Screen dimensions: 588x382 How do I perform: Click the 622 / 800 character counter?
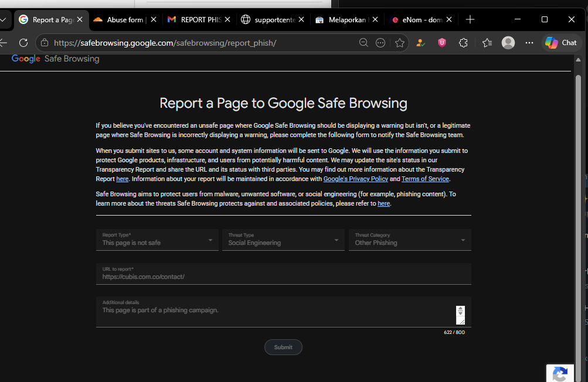click(454, 332)
